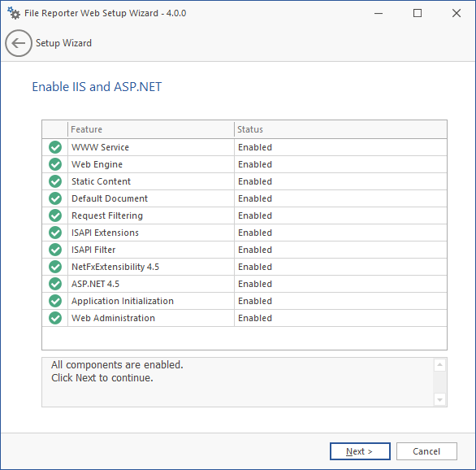The width and height of the screenshot is (476, 470).
Task: Click scroll down arrow in message box
Action: pos(439,400)
